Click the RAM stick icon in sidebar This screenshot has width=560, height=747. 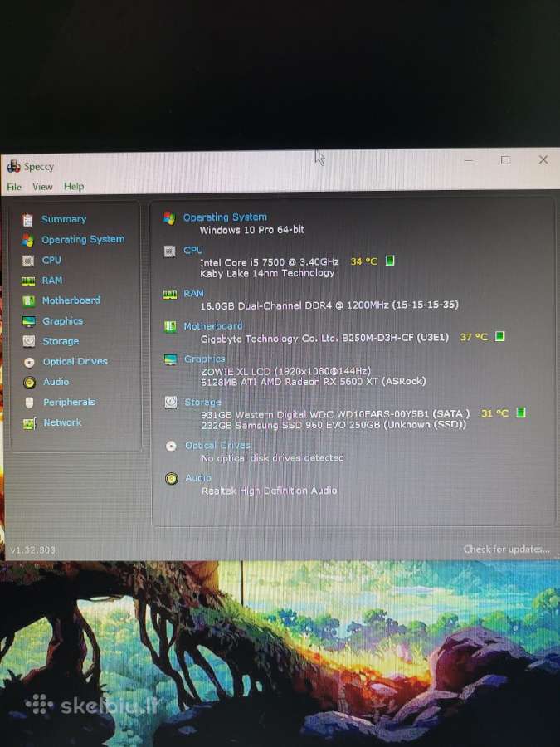tap(28, 281)
